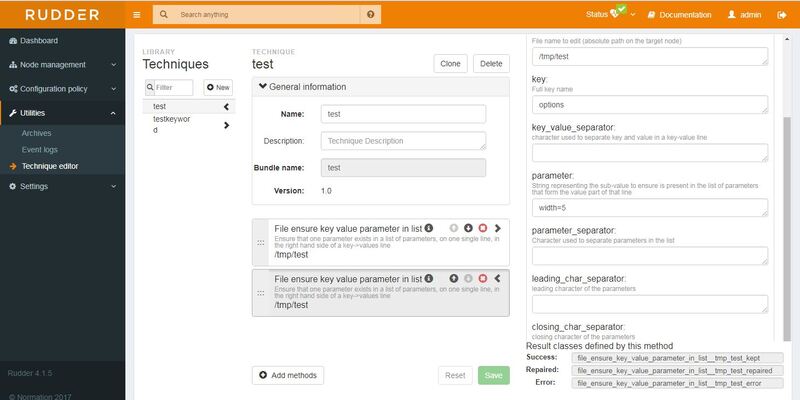Remove the second method
Viewport: 800px width, 400px height.
(x=483, y=279)
